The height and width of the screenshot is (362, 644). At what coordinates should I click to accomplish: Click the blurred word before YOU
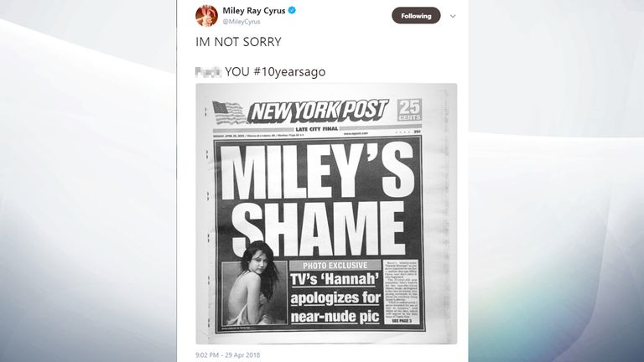point(209,72)
